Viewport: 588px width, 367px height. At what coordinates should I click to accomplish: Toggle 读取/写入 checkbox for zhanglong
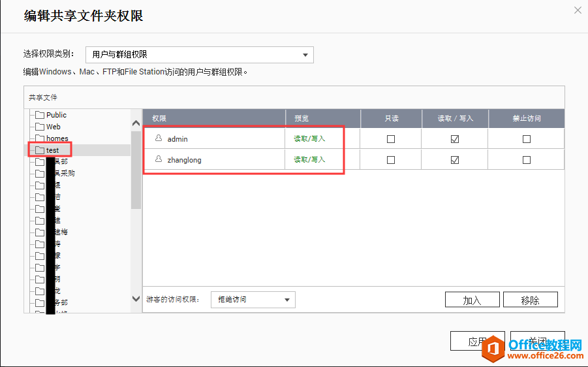(x=455, y=160)
